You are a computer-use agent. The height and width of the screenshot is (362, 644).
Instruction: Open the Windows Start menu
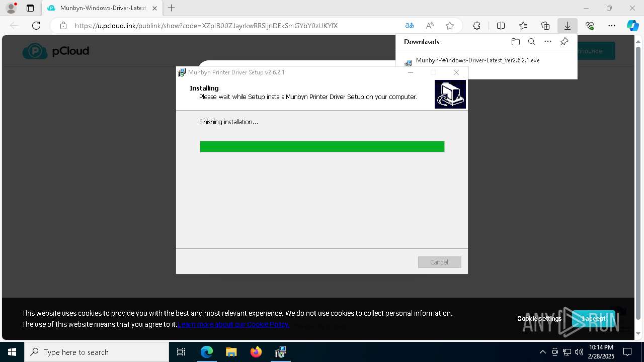(x=12, y=352)
